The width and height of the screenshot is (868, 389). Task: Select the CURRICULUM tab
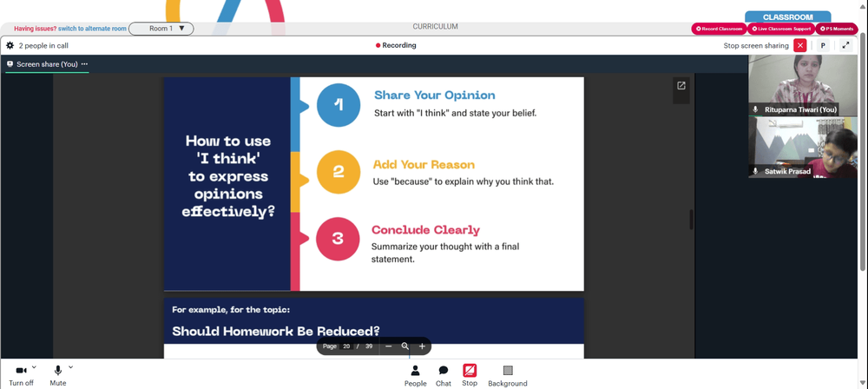point(435,27)
